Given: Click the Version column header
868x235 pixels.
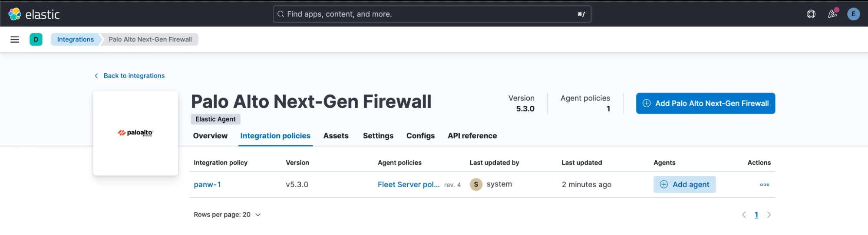Looking at the screenshot, I should coord(297,163).
